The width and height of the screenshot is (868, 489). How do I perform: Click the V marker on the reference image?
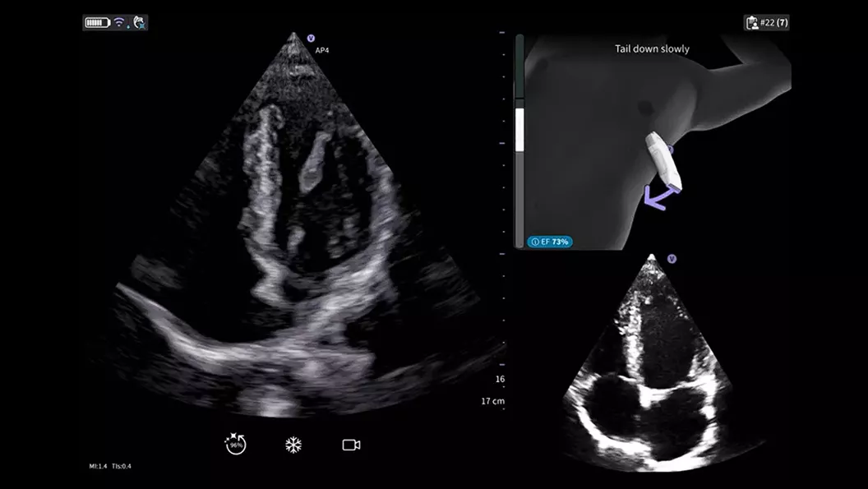[x=672, y=259]
